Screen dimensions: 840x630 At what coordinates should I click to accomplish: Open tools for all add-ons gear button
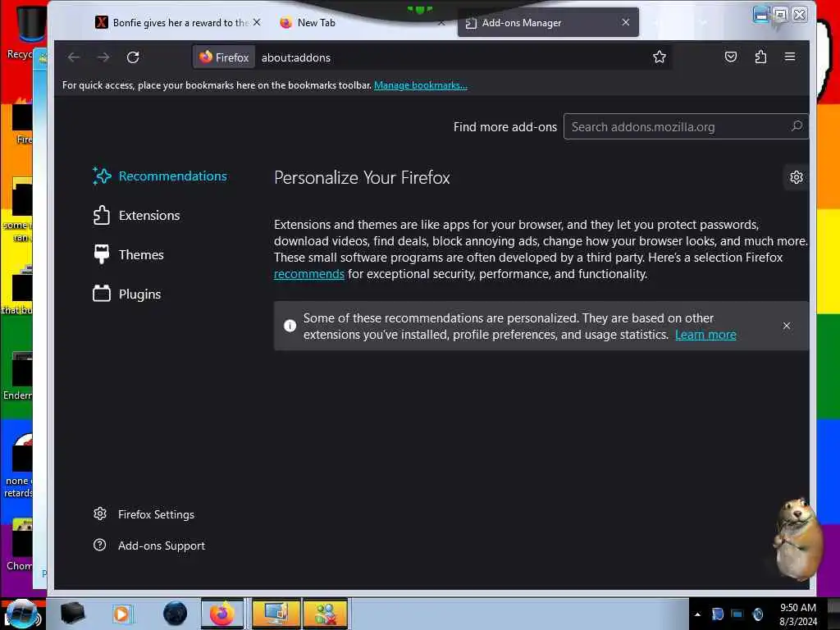tap(796, 177)
